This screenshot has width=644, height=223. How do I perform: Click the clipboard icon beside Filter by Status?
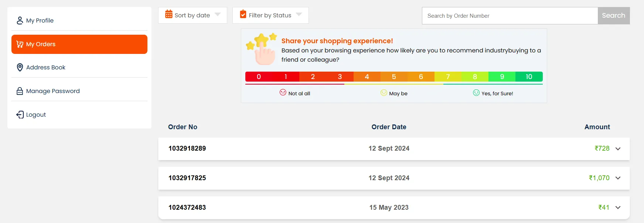(243, 14)
